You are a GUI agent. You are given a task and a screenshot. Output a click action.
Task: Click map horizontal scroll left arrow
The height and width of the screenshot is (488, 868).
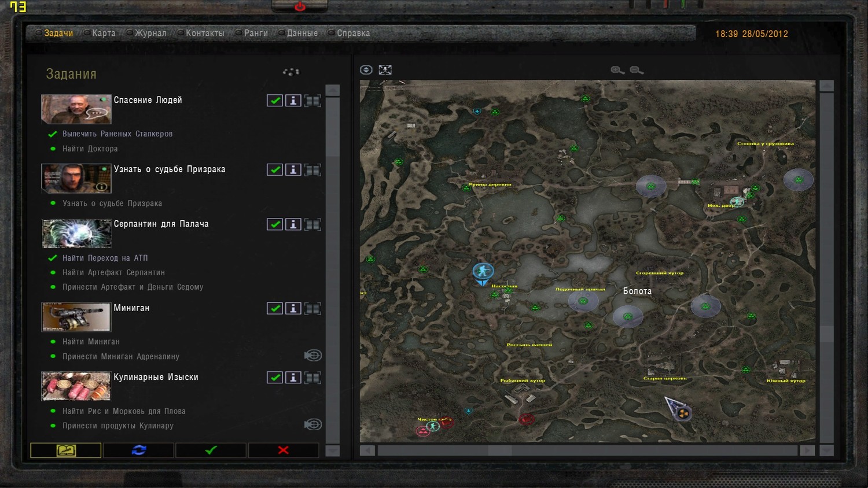(x=367, y=450)
